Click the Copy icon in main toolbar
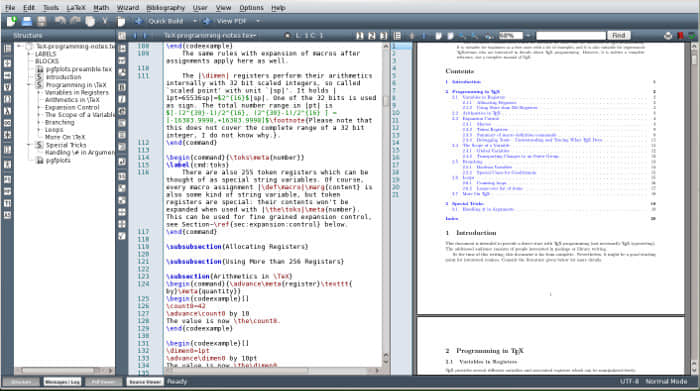The height and width of the screenshot is (391, 700). [90, 21]
